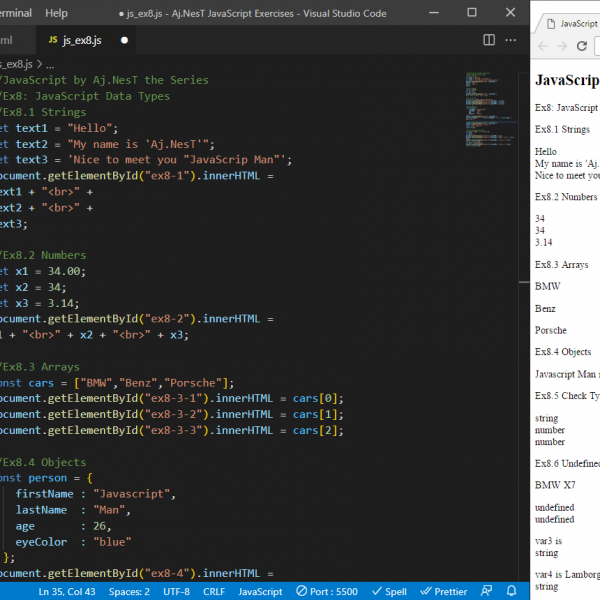The image size is (600, 600).
Task: Click the Split Editor Right icon
Action: 489,40
